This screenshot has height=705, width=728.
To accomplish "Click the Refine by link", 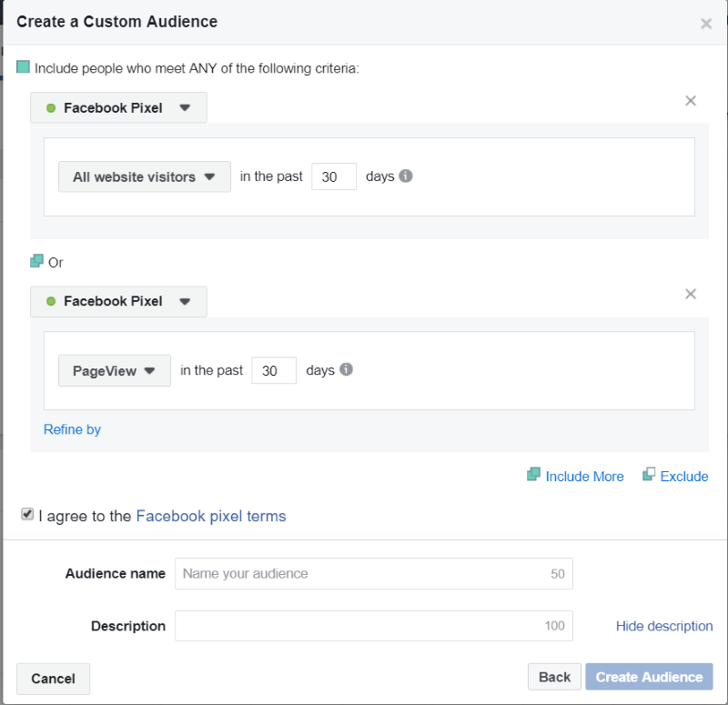I will pos(72,429).
